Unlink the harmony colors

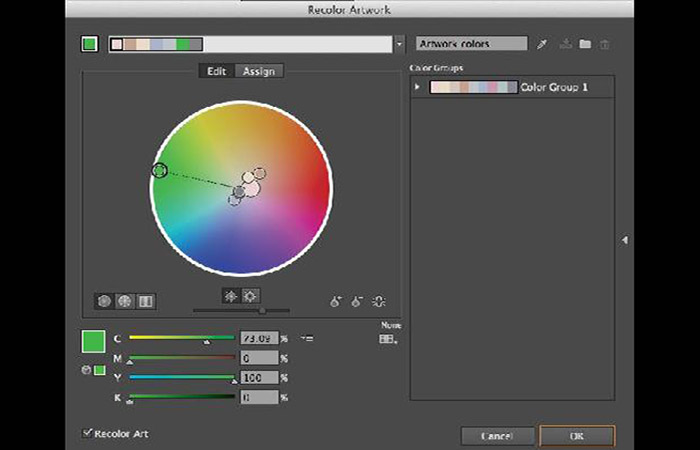(x=379, y=301)
